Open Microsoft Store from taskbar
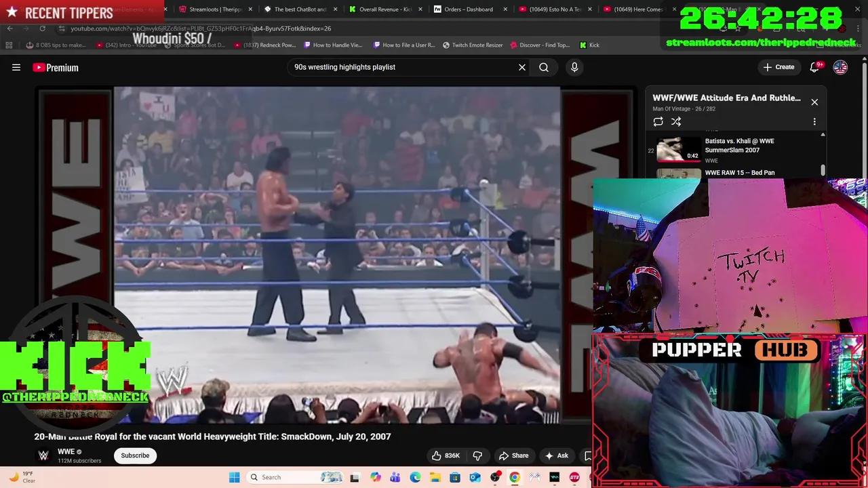The width and height of the screenshot is (868, 488). coord(455,477)
